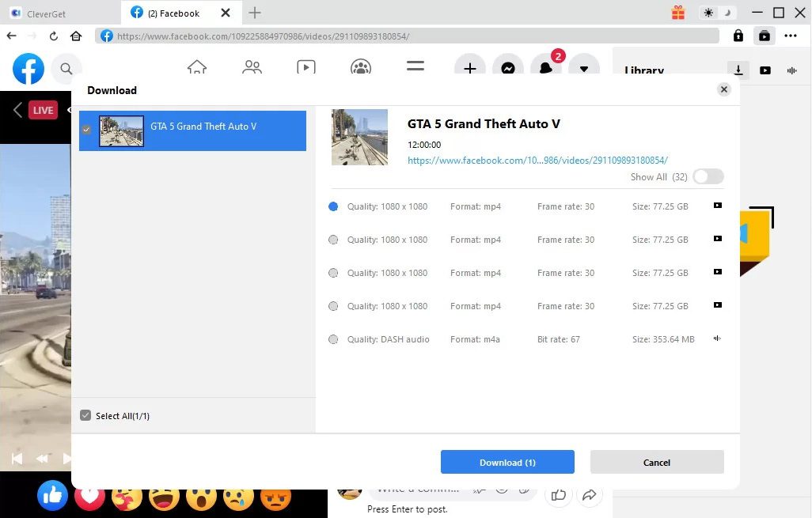Click the Cancel button

(657, 462)
